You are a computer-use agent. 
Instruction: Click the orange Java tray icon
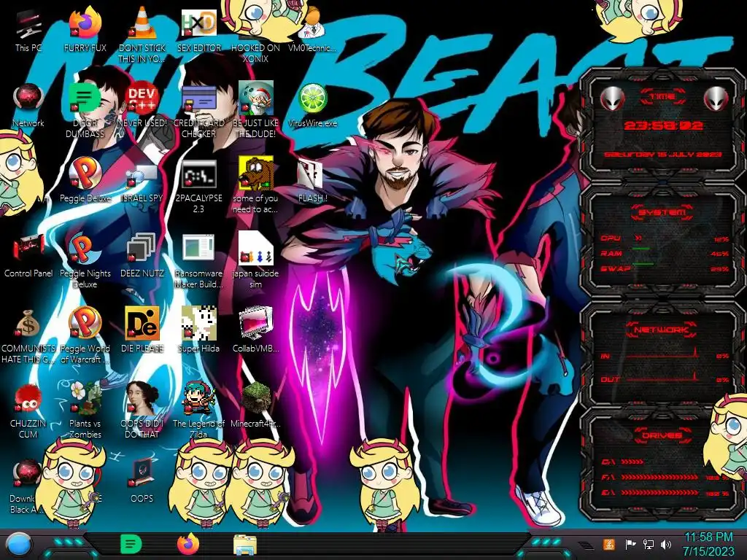[609, 544]
